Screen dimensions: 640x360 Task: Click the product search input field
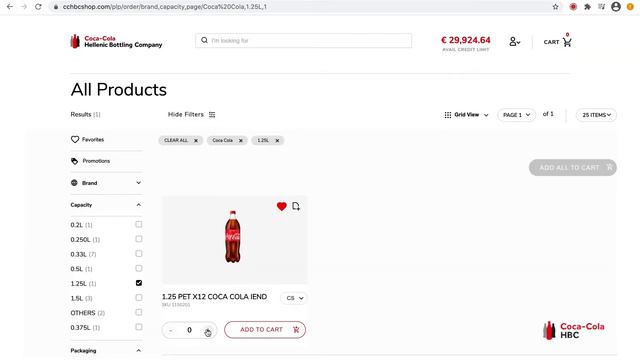tap(303, 40)
